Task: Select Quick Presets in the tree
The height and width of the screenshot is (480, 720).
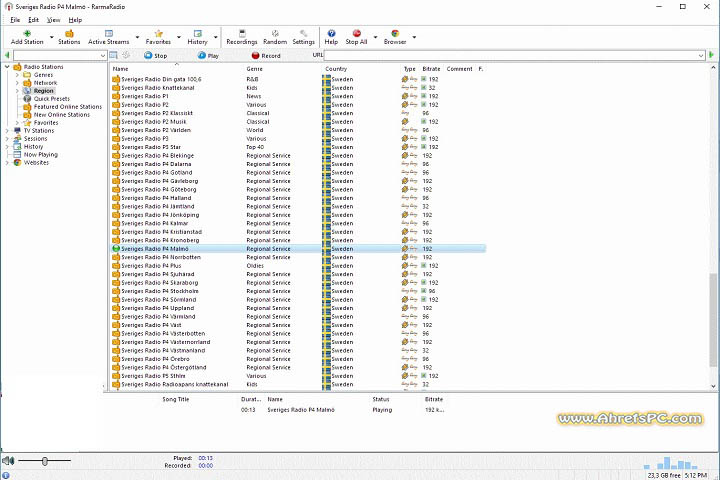Action: (51, 99)
